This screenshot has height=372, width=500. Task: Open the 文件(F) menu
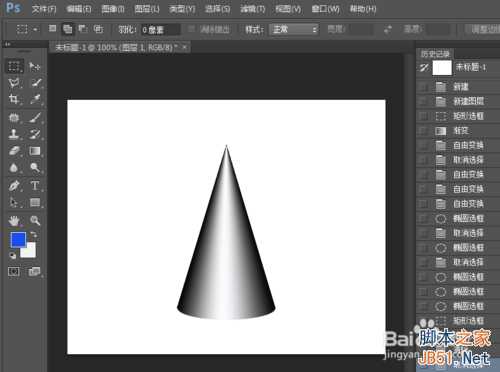(x=44, y=9)
